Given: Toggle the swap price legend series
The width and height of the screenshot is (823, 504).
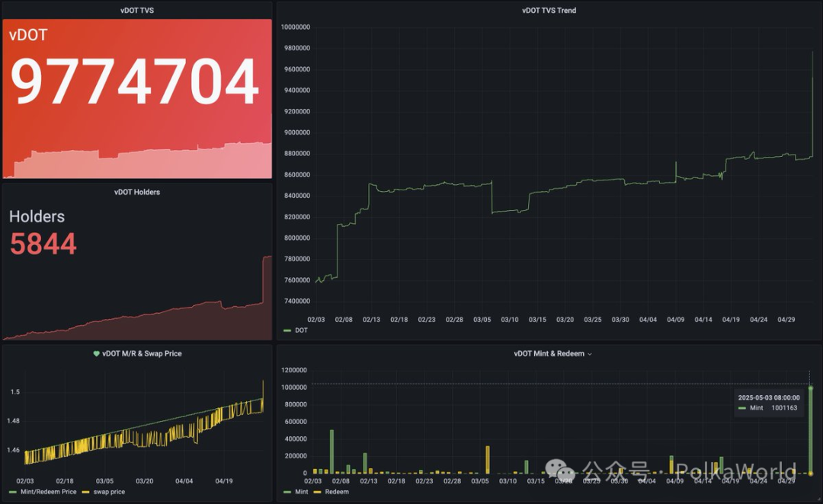Looking at the screenshot, I should point(109,492).
